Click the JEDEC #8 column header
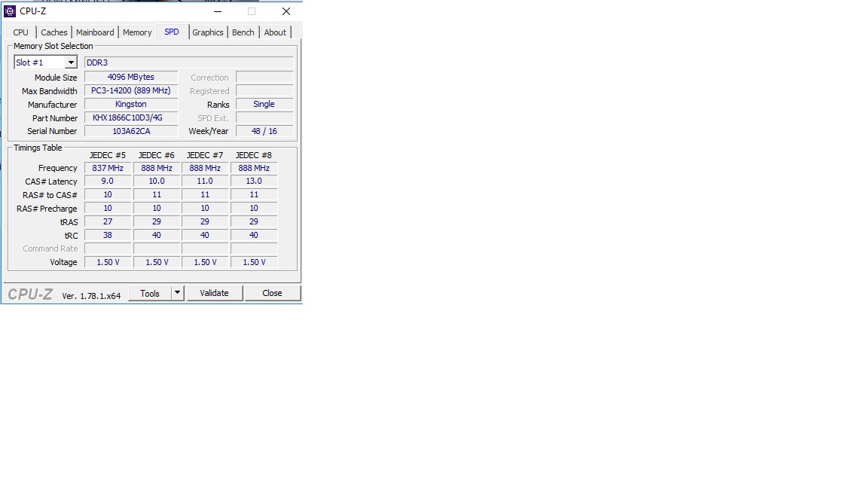 (x=253, y=155)
